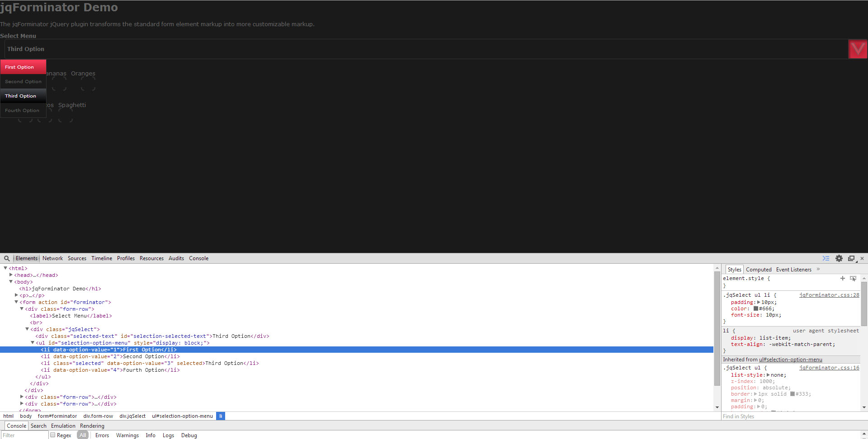Enable the Regex checkbox in console filter

point(53,435)
